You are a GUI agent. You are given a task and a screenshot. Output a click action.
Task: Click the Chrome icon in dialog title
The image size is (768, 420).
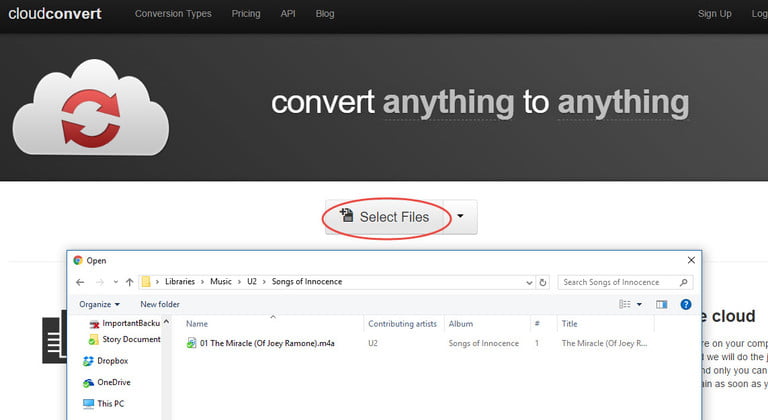pyautogui.click(x=78, y=260)
